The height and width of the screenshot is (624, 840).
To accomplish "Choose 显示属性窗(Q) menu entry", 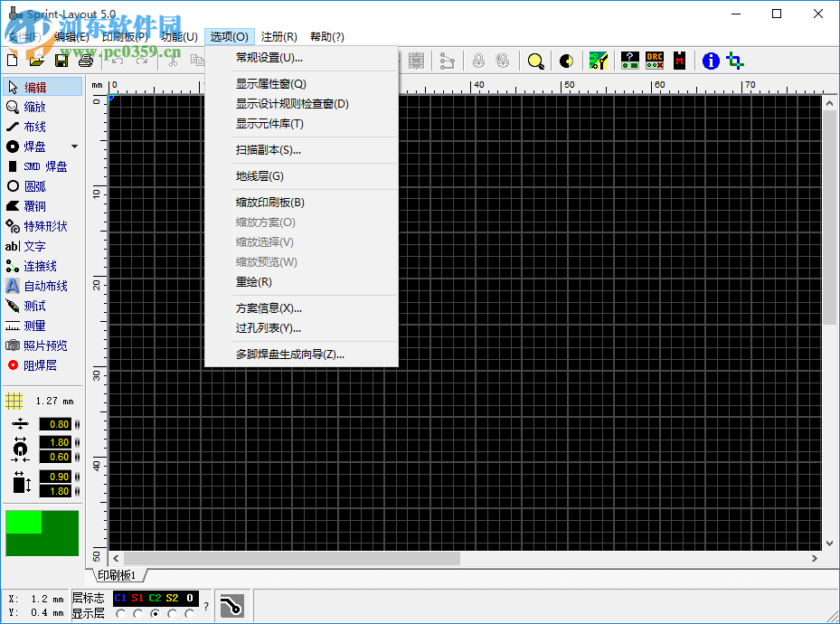I will click(x=301, y=84).
